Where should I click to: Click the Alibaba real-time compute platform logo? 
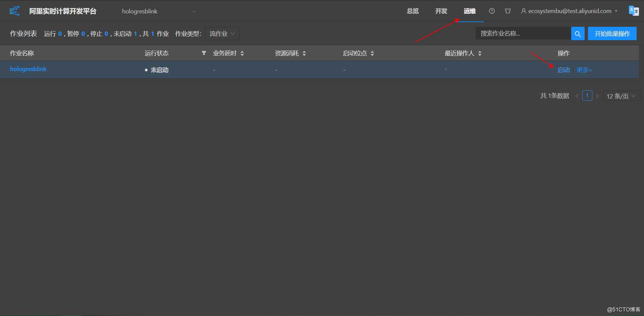coord(14,11)
